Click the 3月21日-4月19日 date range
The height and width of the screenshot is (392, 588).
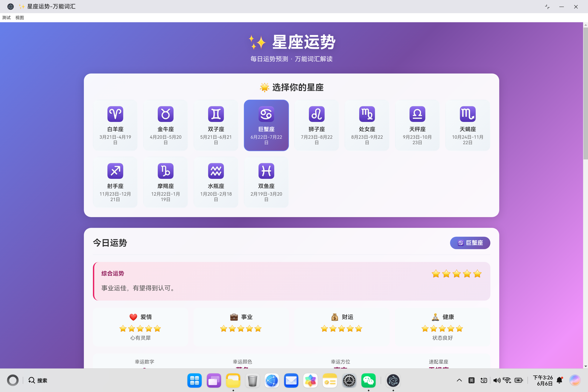(115, 140)
